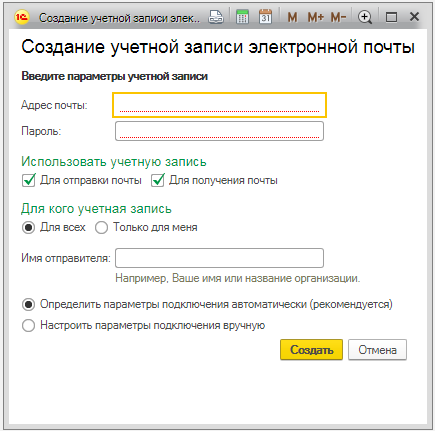Choose automatic connection parameters option
This screenshot has width=435, height=431.
(x=28, y=305)
